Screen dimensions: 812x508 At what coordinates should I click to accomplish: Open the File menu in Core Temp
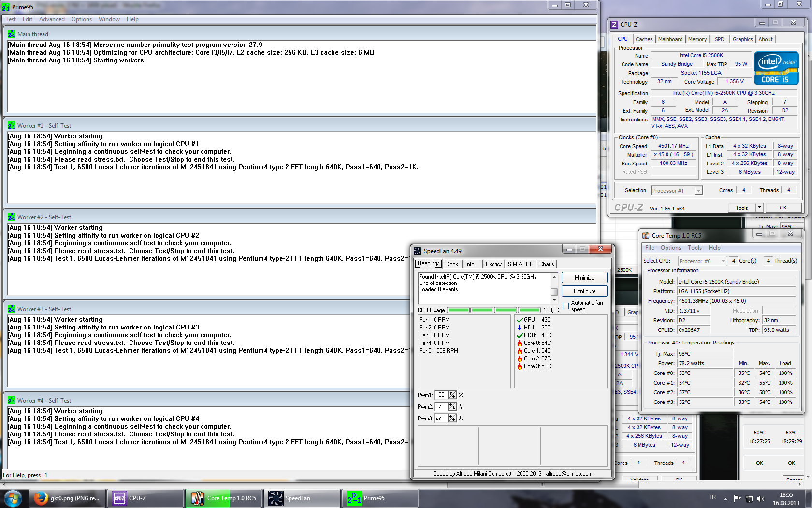[650, 248]
